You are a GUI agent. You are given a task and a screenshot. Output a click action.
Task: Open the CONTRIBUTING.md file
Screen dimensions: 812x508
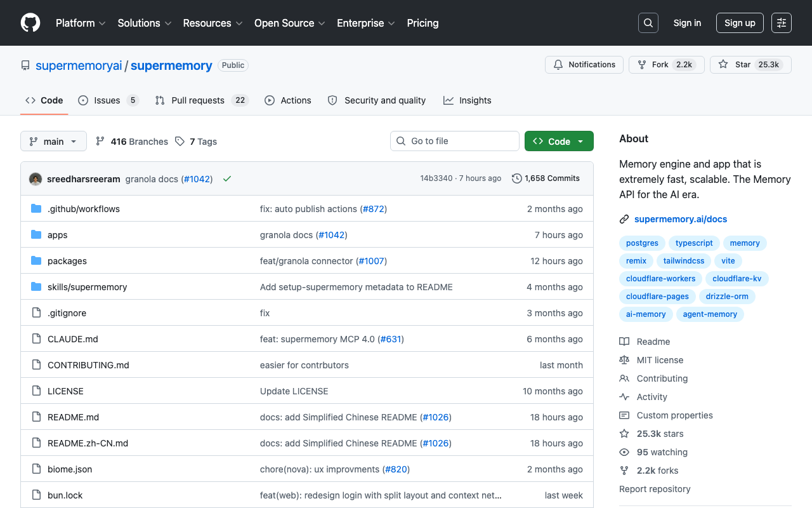(88, 365)
